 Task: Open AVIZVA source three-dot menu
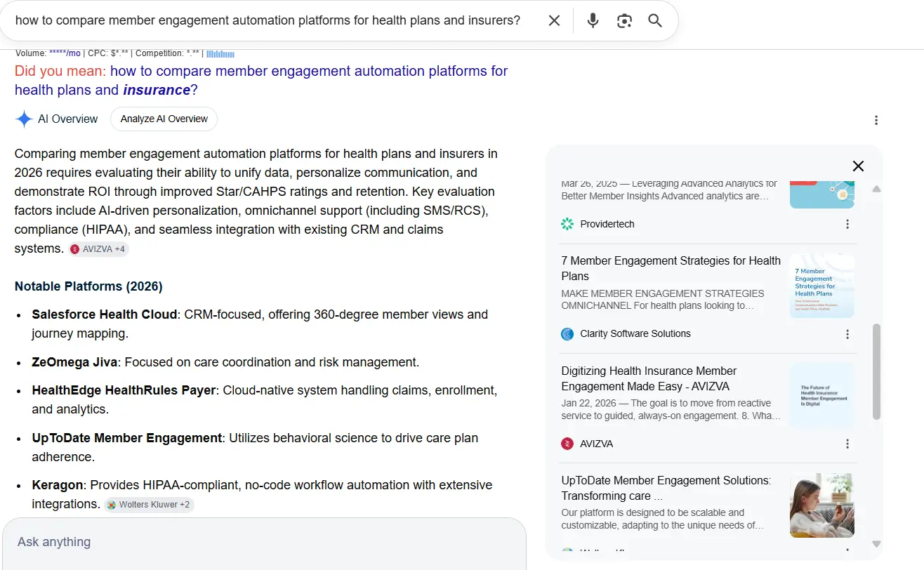[847, 444]
